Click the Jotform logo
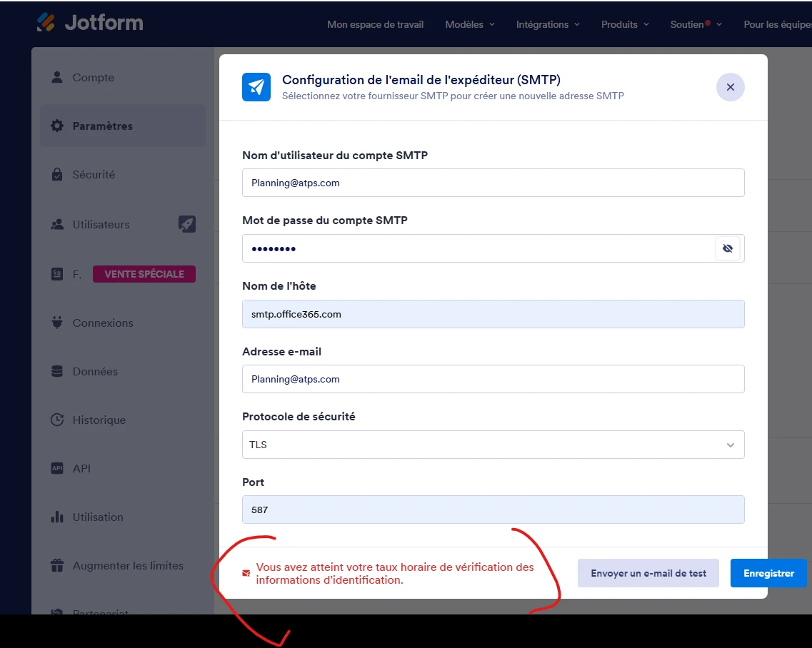Image resolution: width=812 pixels, height=648 pixels. pyautogui.click(x=89, y=22)
